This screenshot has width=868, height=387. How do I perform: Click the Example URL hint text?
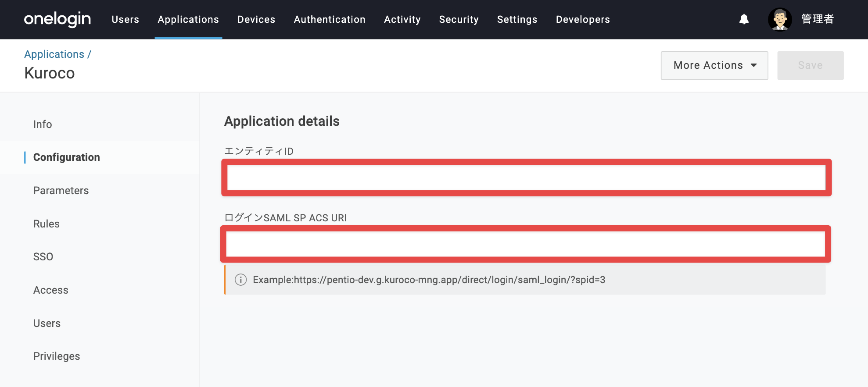[x=429, y=280]
